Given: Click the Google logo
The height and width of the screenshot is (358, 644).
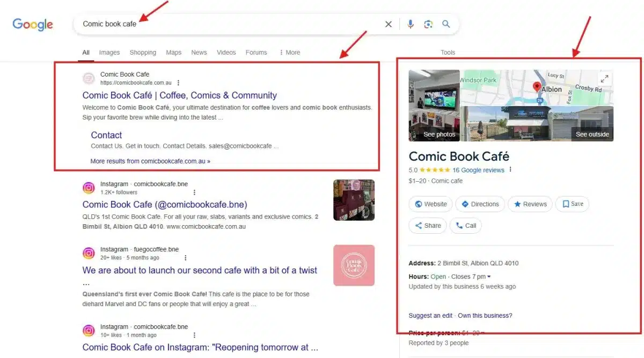Looking at the screenshot, I should [x=33, y=25].
